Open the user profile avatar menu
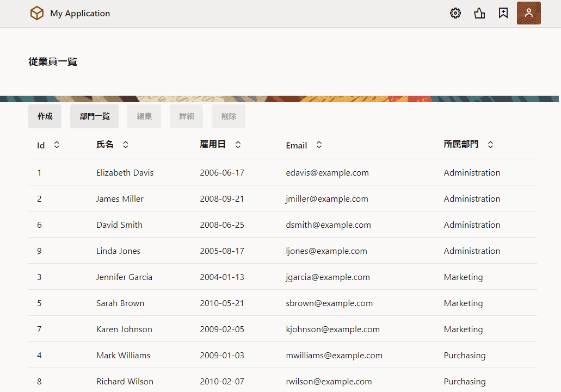This screenshot has height=392, width=561. coord(528,14)
